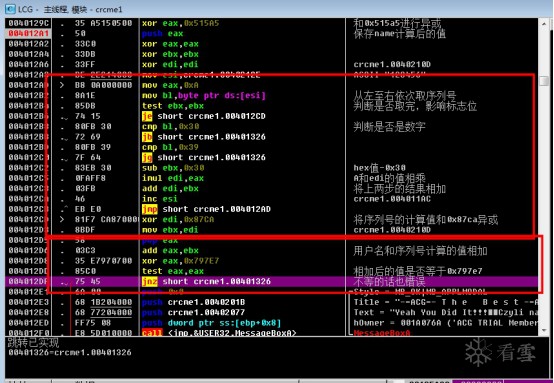Click hex bytes 'B8 0A000000'
Screen dimensions: 554x383
pos(103,85)
